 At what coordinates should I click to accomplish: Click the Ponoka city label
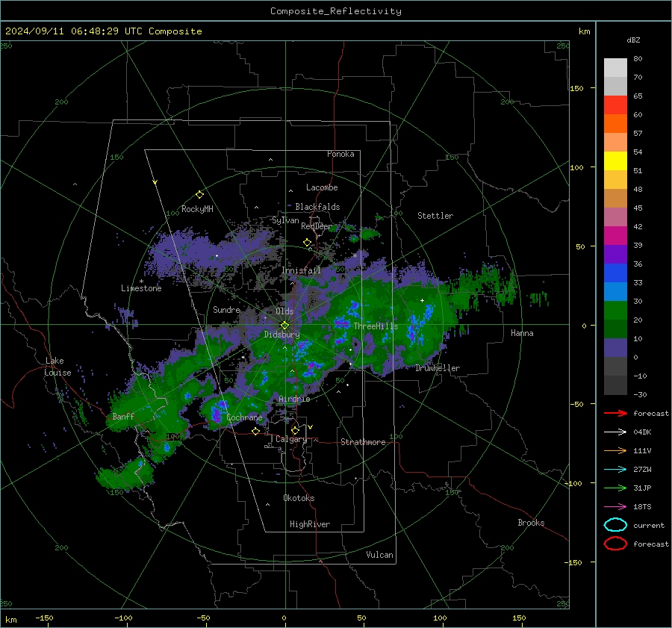(x=340, y=154)
